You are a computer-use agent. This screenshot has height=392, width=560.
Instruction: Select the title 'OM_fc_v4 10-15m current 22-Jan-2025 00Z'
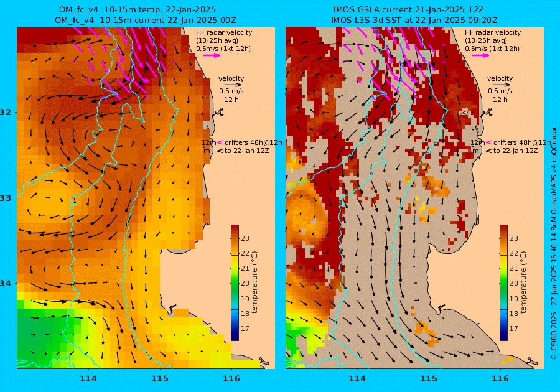tap(146, 21)
